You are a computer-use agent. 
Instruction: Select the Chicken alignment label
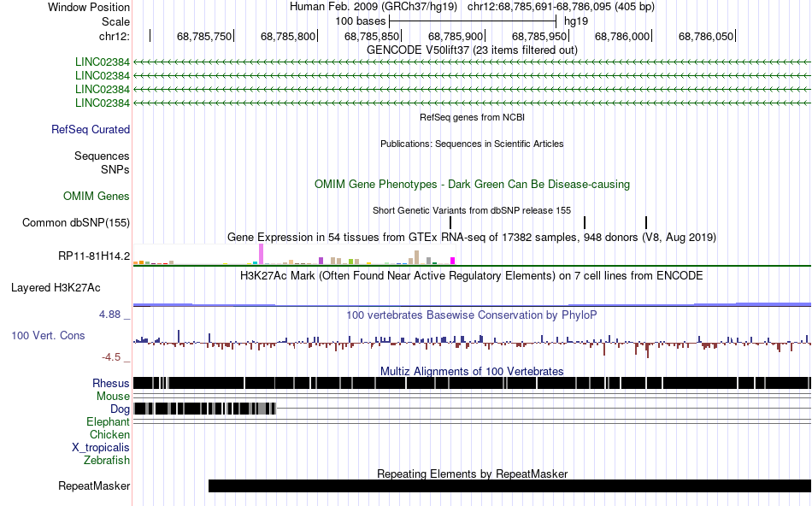(x=109, y=434)
